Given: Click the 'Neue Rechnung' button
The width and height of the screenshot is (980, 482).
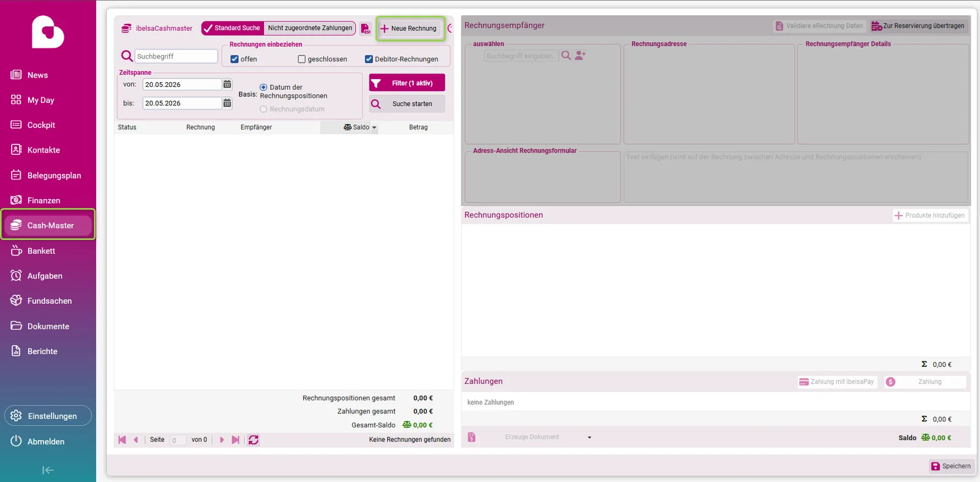Looking at the screenshot, I should (410, 28).
